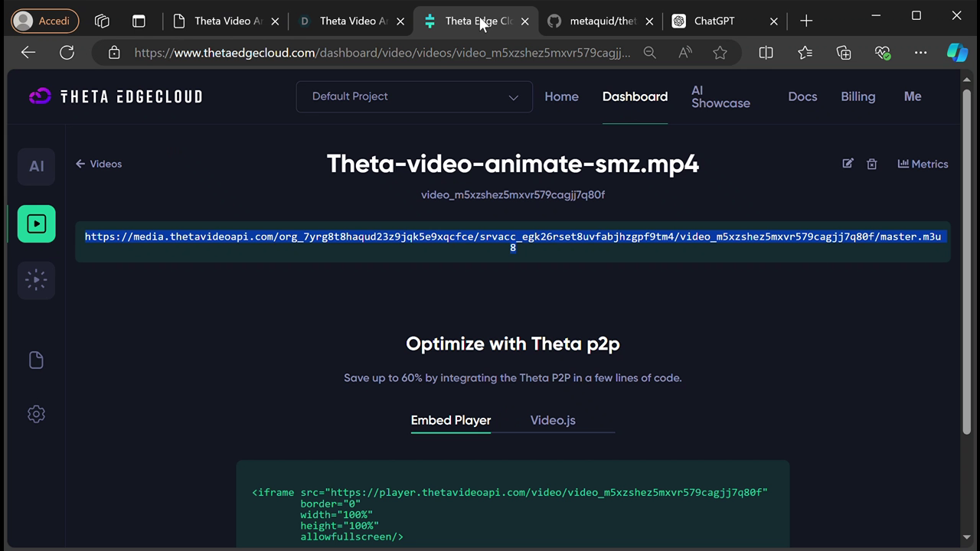Open the Accedi profile menu

point(45,21)
